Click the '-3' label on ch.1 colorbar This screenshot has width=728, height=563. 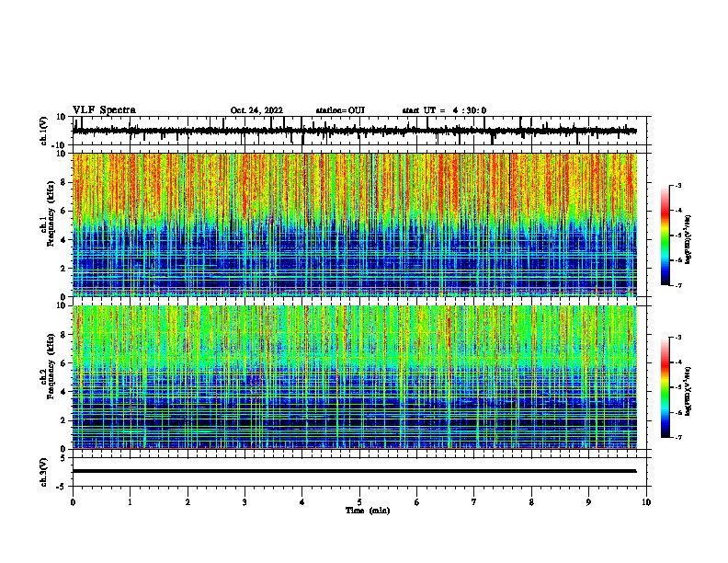pyautogui.click(x=678, y=185)
